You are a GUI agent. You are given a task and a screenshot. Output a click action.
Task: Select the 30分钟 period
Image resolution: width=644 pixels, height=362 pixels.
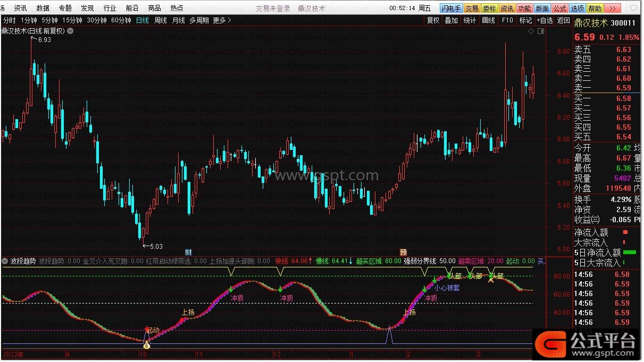(x=97, y=20)
